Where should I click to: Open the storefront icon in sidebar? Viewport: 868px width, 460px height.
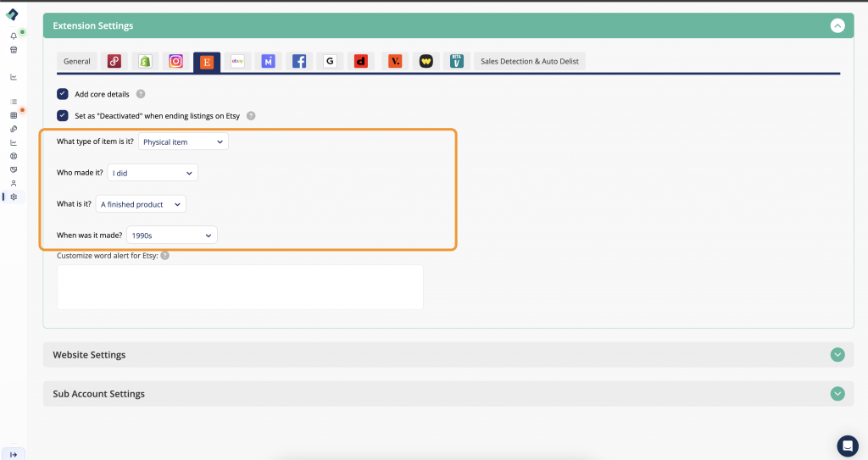tap(14, 50)
